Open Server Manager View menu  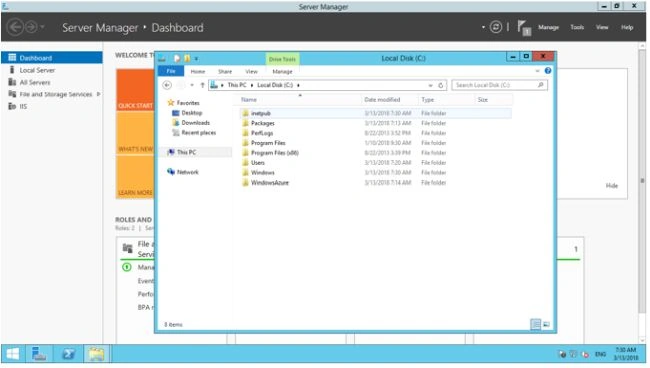click(x=602, y=27)
